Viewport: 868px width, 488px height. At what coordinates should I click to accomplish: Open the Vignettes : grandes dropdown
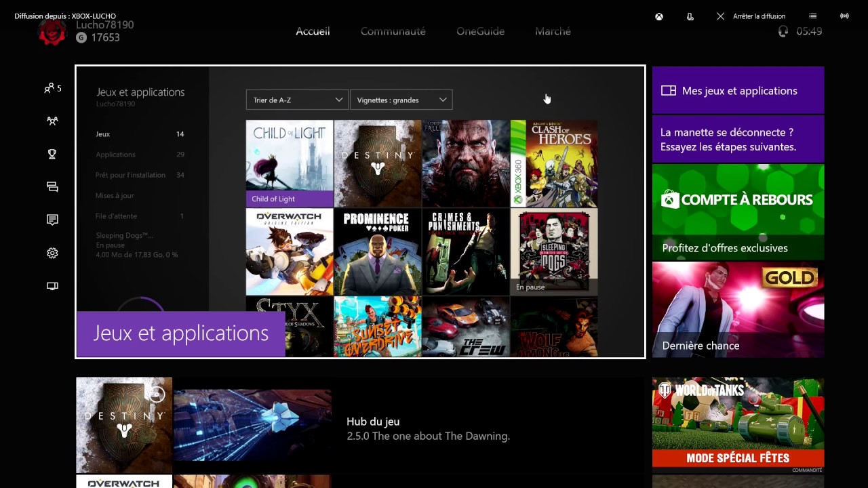(x=401, y=100)
